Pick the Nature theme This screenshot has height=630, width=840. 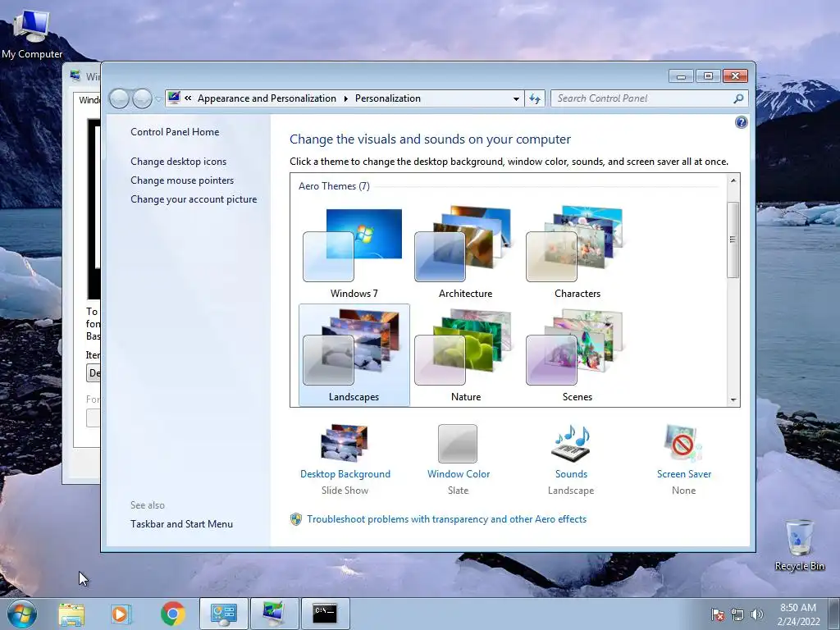[x=465, y=354]
